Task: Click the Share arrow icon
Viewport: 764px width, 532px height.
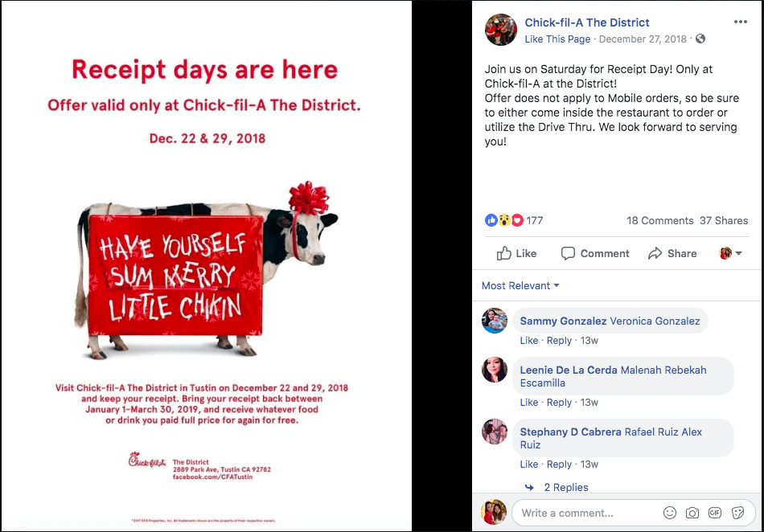Action: click(x=655, y=253)
